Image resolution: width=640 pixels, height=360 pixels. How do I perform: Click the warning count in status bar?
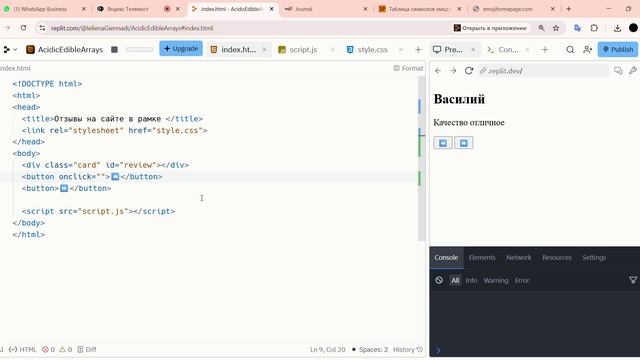[66, 349]
